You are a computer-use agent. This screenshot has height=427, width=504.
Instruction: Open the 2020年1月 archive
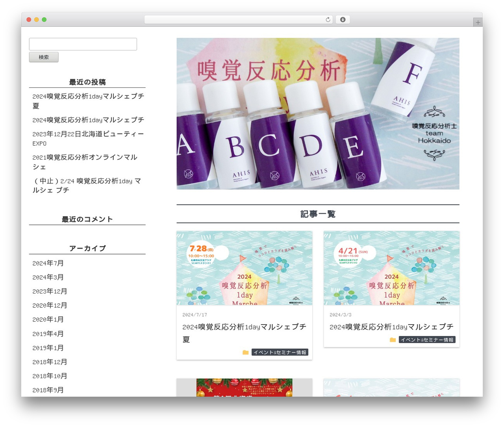(48, 319)
